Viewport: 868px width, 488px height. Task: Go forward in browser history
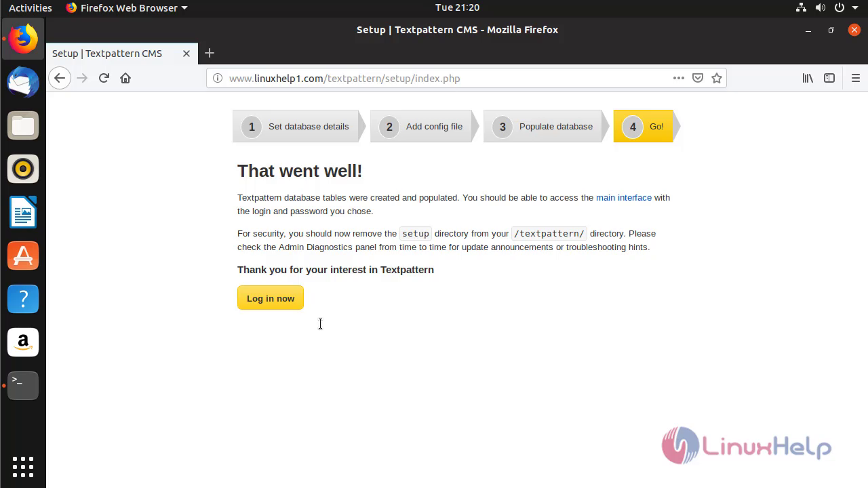pos(82,78)
